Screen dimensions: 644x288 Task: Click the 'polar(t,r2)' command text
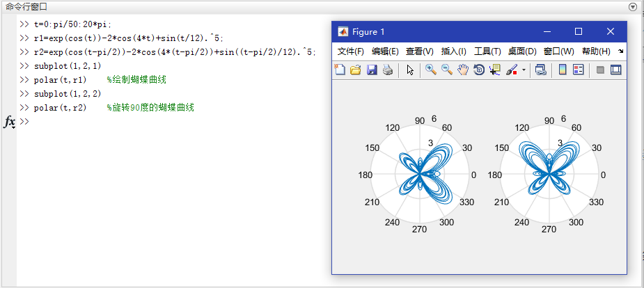[x=60, y=108]
